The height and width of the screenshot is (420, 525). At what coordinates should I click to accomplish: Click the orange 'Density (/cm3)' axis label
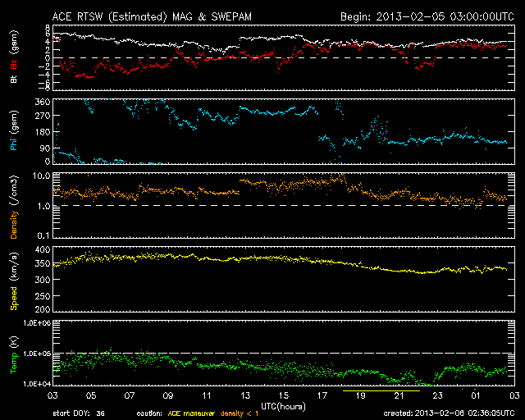14,207
